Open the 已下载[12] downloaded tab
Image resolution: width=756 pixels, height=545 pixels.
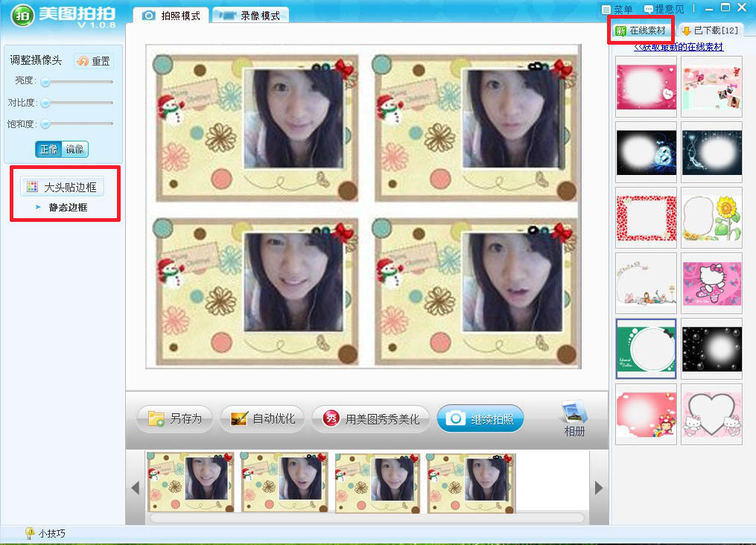[x=711, y=31]
